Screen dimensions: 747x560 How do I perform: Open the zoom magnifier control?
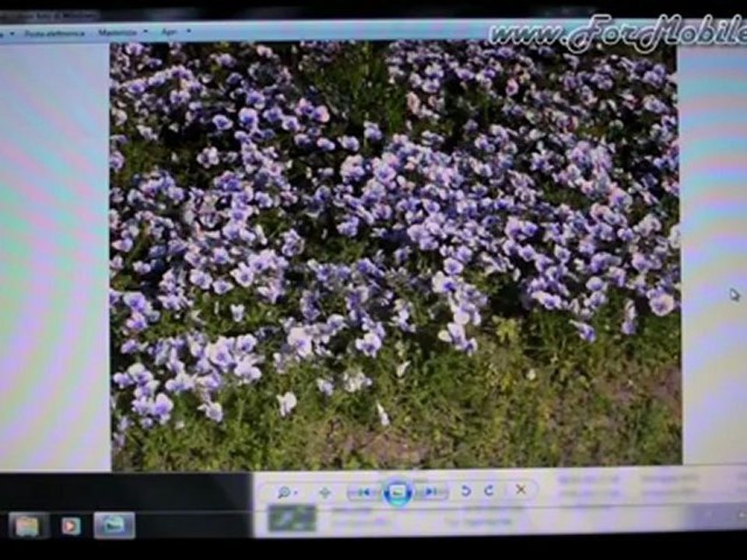283,492
